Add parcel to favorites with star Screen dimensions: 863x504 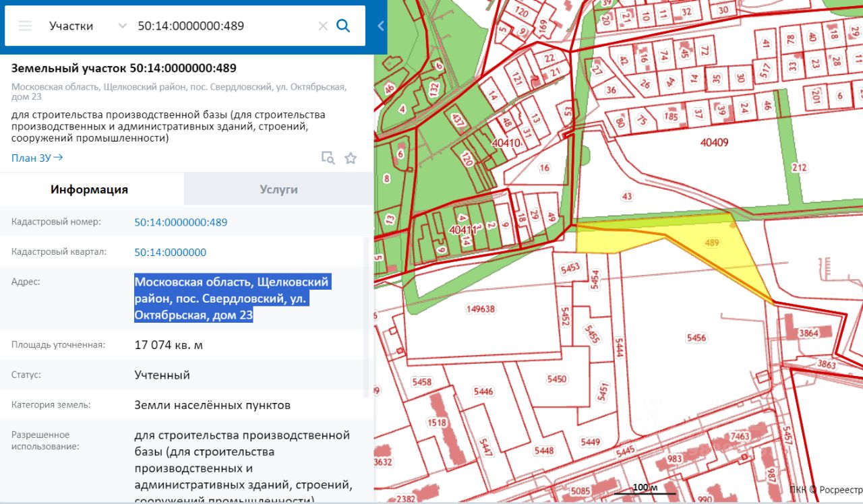[x=351, y=158]
